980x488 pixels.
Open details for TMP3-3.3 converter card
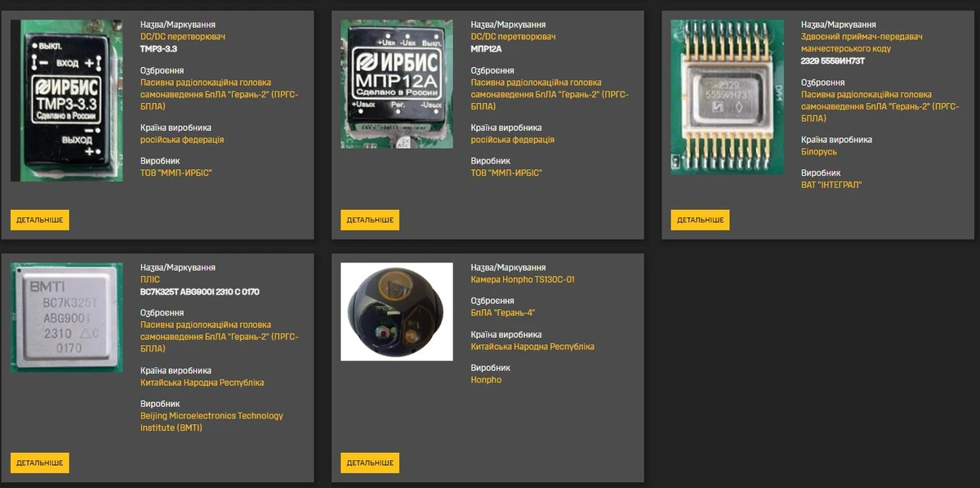(x=40, y=220)
